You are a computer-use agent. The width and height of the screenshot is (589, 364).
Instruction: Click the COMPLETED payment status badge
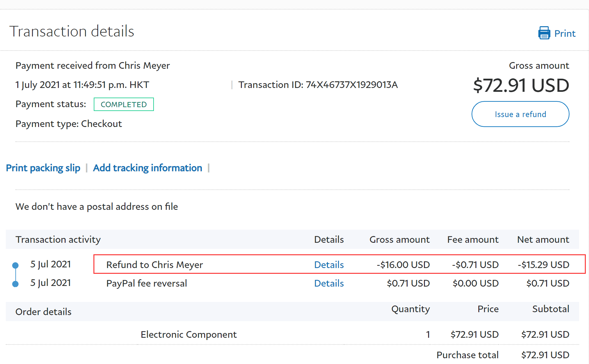pyautogui.click(x=123, y=105)
